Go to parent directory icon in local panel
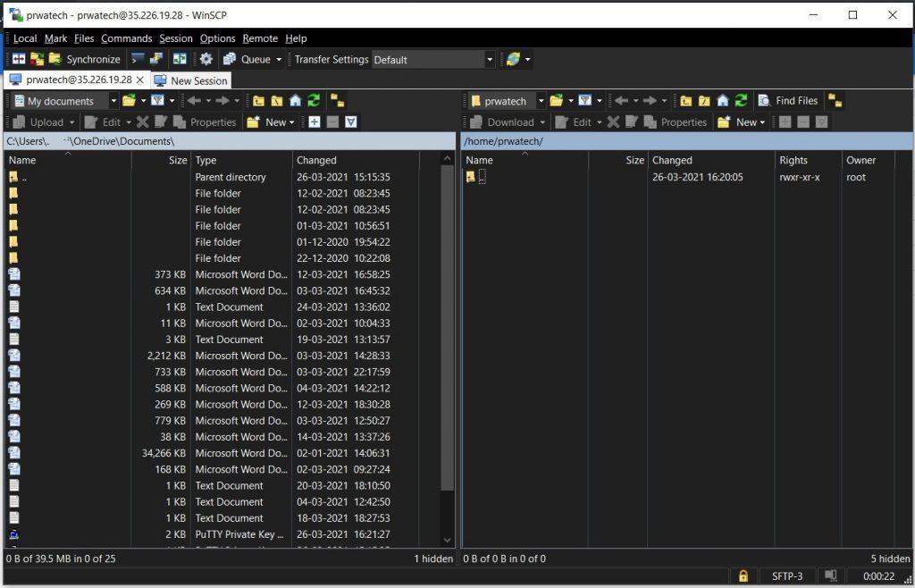Image resolution: width=915 pixels, height=588 pixels. [258, 101]
